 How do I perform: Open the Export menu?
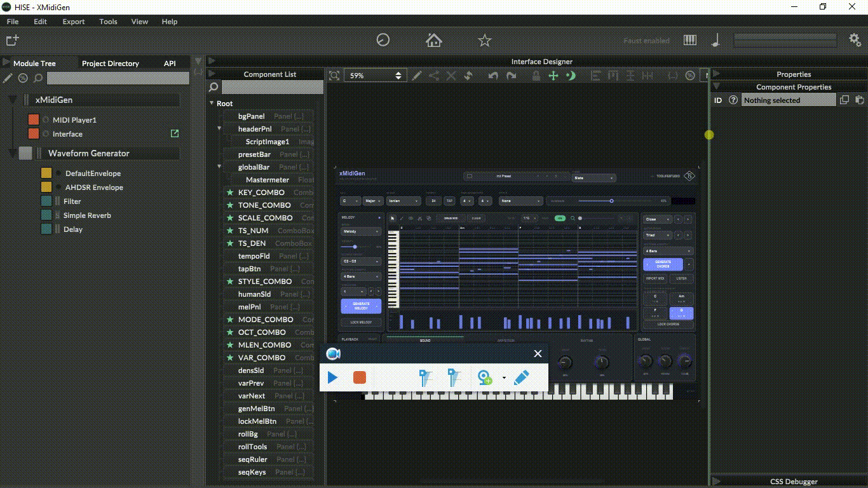(x=73, y=22)
